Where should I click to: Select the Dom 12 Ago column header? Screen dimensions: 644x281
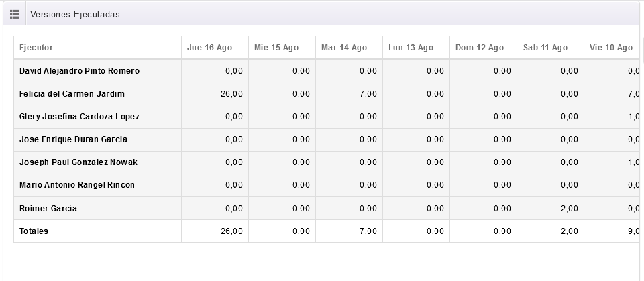(x=479, y=48)
